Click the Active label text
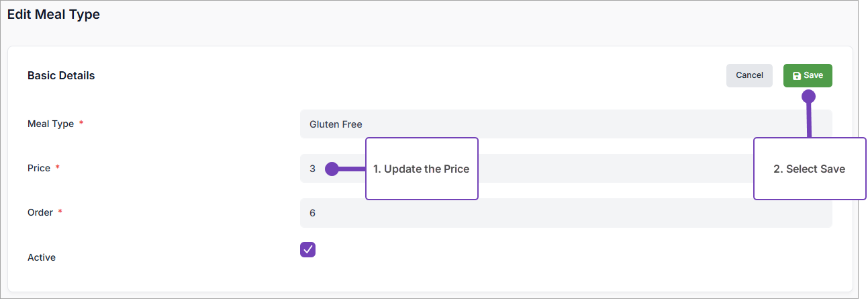Screen dimensions: 868x299 coord(42,257)
